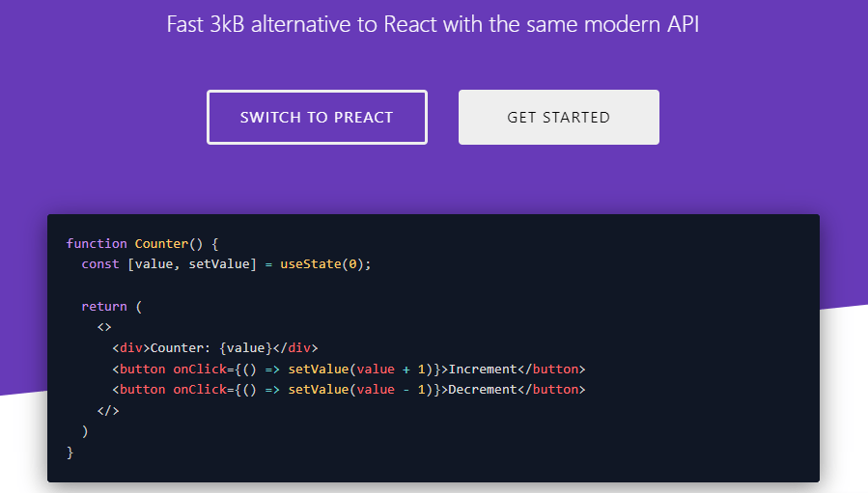Click the tagline 'Fast 3kB alternative to React'
This screenshot has height=493, width=868.
(433, 24)
